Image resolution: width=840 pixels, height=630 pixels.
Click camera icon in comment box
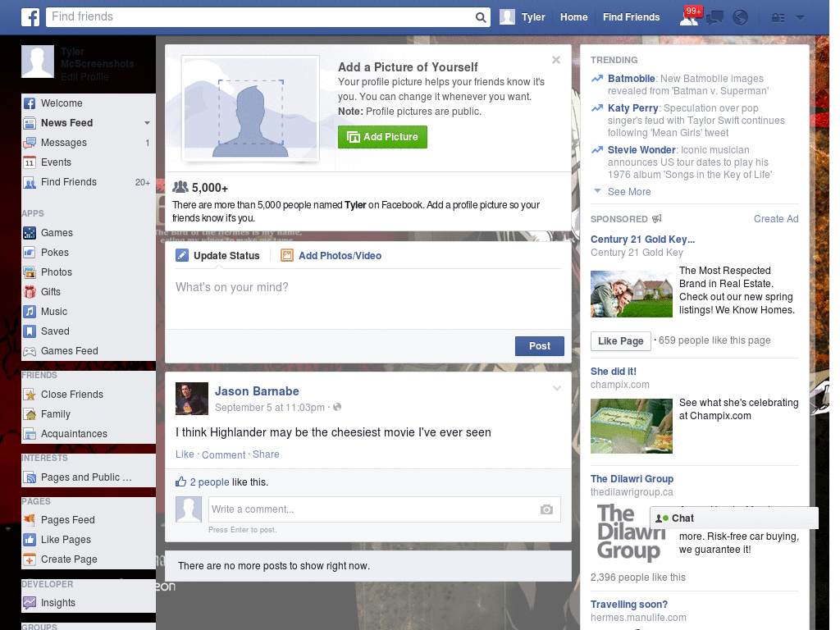546,509
